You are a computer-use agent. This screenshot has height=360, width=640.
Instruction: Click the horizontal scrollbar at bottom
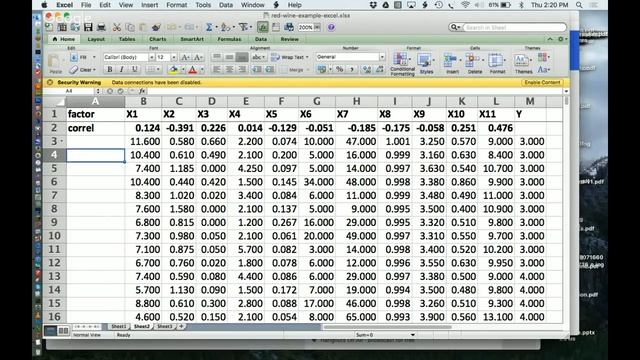(x=387, y=327)
